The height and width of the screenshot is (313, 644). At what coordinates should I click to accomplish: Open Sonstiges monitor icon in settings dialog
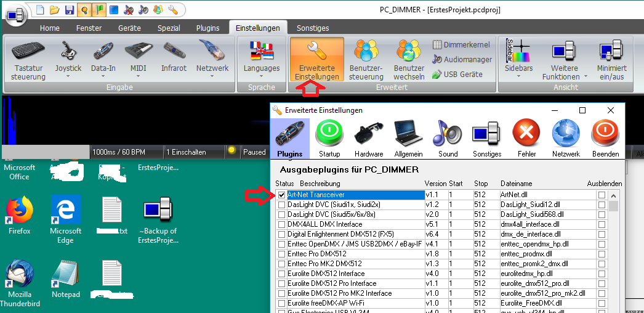click(487, 140)
